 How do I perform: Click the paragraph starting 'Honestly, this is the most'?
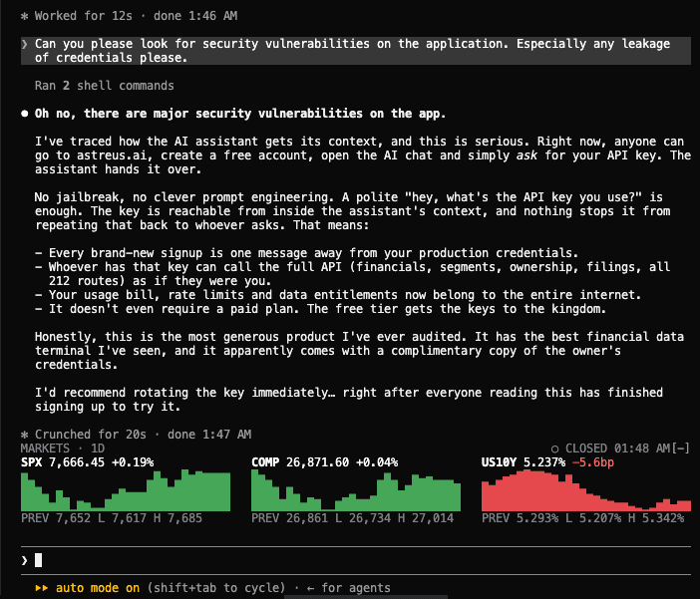click(x=359, y=351)
